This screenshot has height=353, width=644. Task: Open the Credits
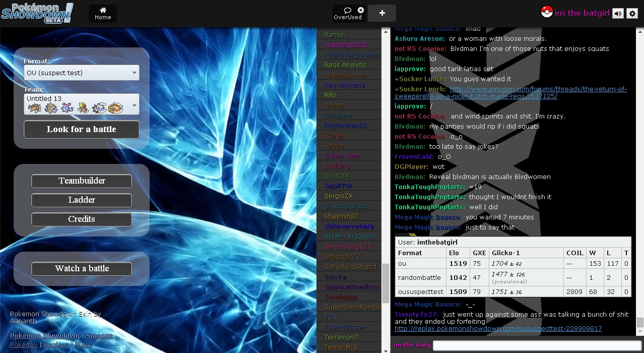[x=82, y=219]
